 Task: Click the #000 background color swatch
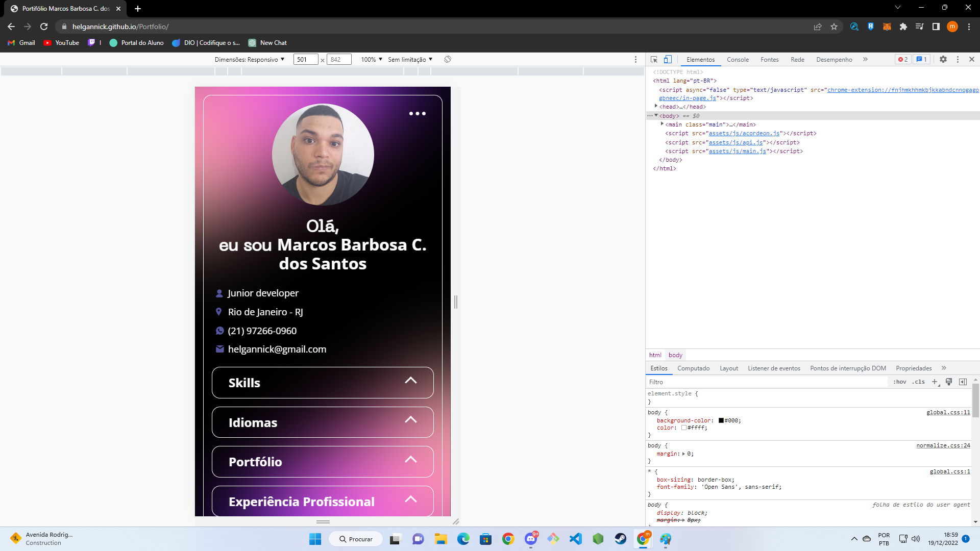[721, 421]
